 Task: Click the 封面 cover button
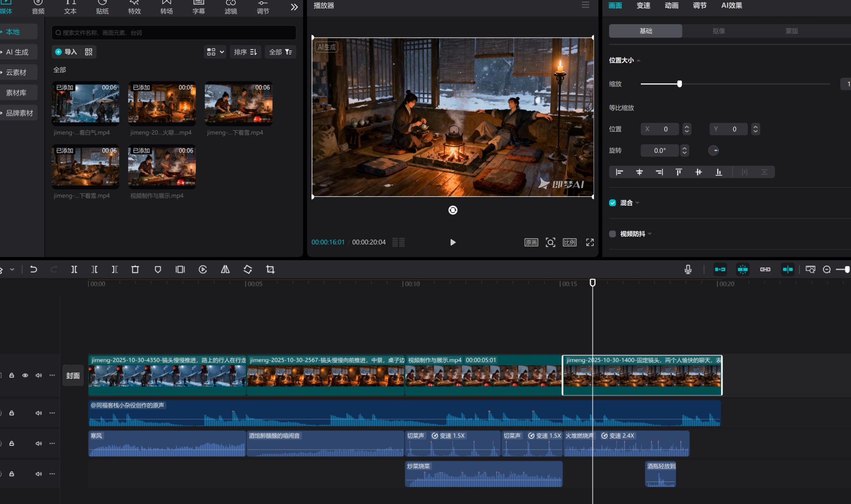[x=73, y=375]
